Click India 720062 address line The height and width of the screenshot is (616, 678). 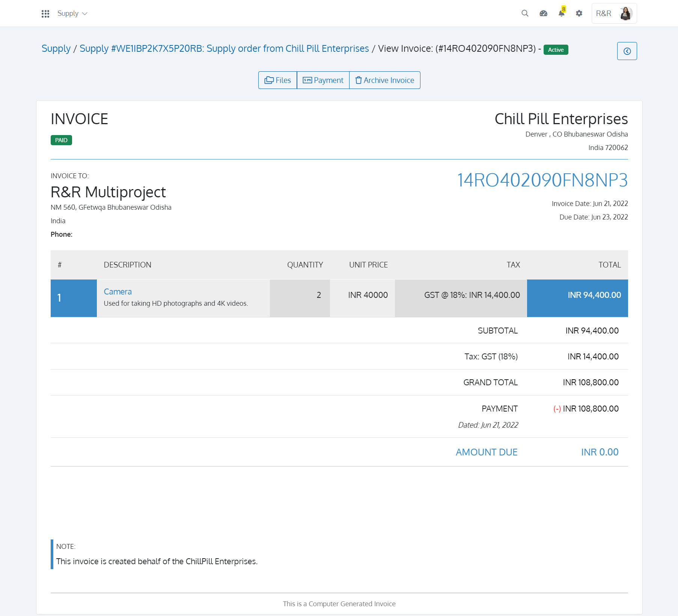click(x=608, y=147)
